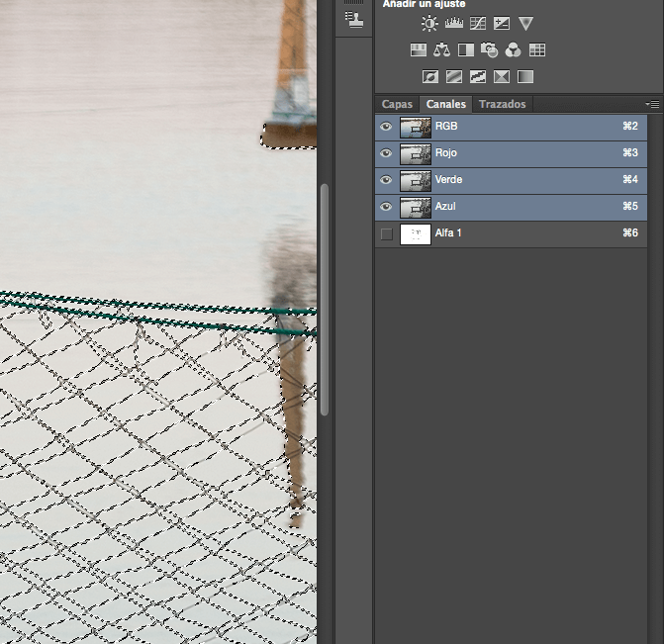Add a Color Balance adjustment

[x=441, y=50]
